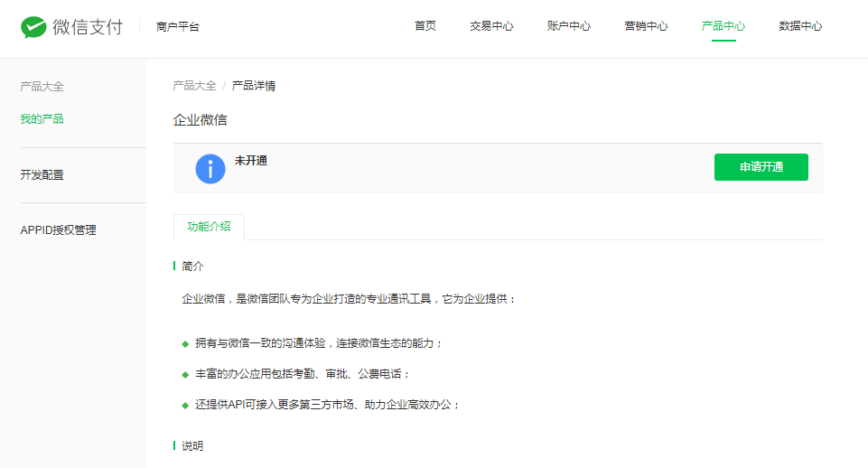Viewport: 868px width, 468px height.
Task: Click bullet text 还提供API可接入更多第三方市场
Action: tap(328, 405)
